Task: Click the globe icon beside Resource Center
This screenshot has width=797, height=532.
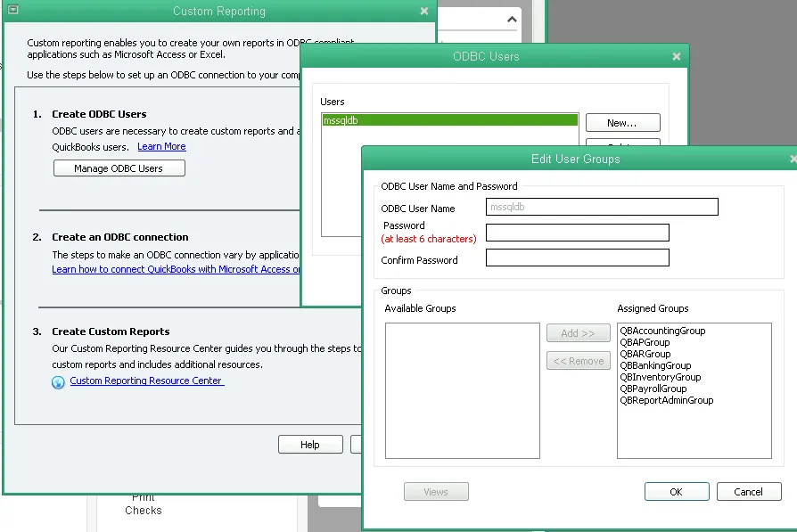Action: (58, 382)
